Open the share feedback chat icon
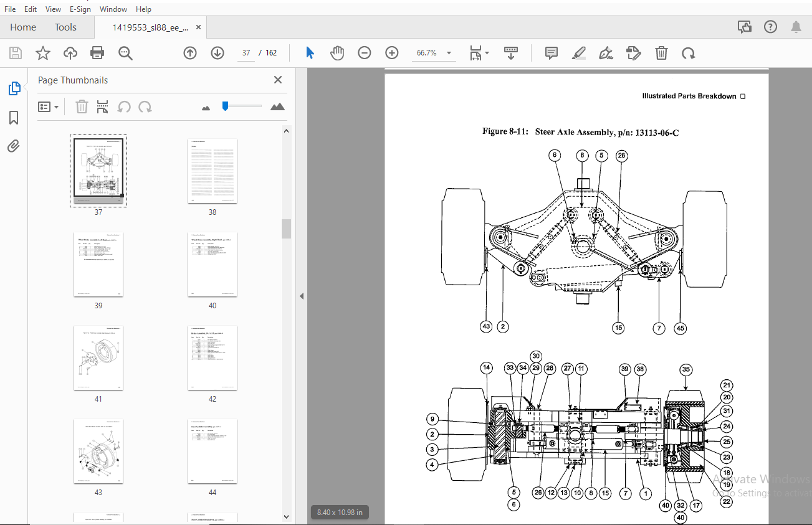 coord(744,27)
